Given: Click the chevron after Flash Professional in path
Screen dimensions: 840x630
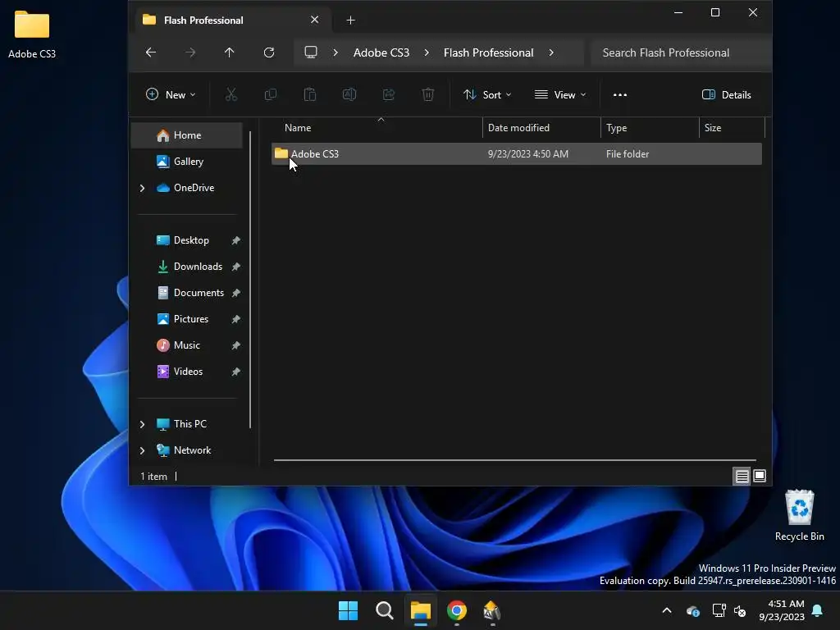Looking at the screenshot, I should (x=551, y=52).
